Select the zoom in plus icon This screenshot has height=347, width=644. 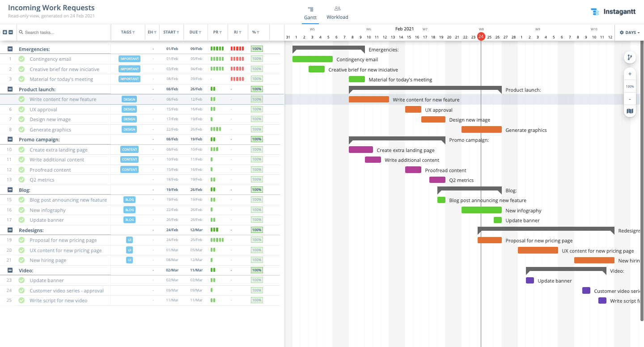click(630, 74)
